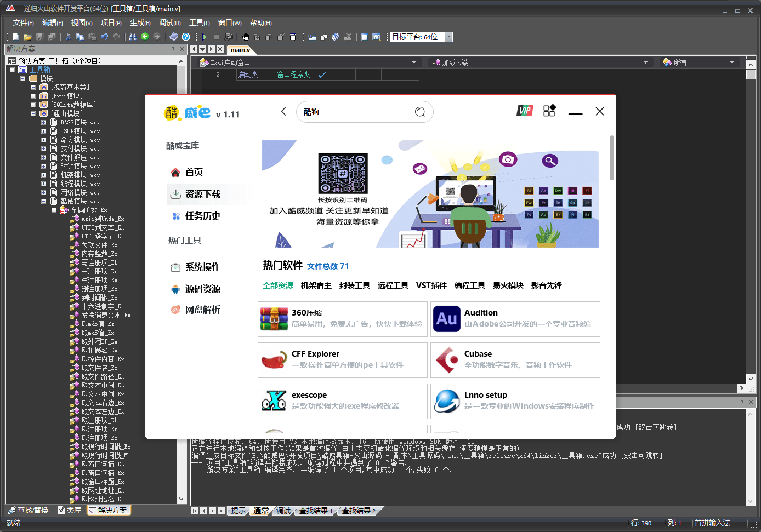Click the search magnifier icon in 酷狗 box
The width and height of the screenshot is (761, 532).
(420, 112)
